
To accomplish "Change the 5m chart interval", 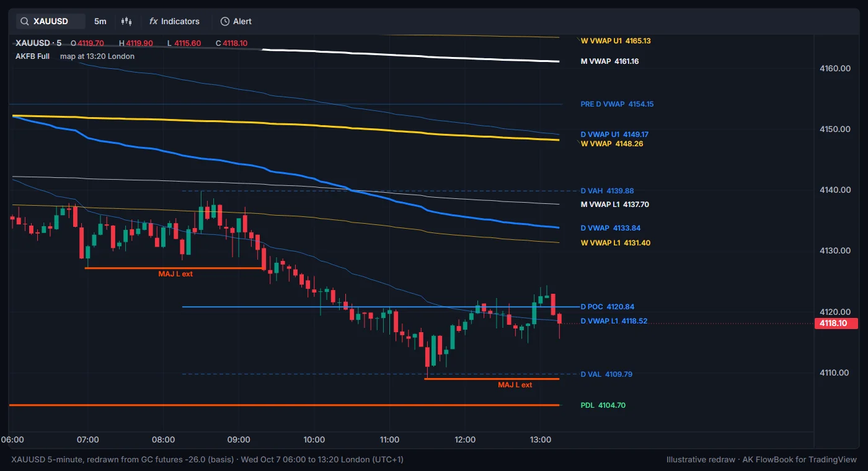I will [x=100, y=21].
